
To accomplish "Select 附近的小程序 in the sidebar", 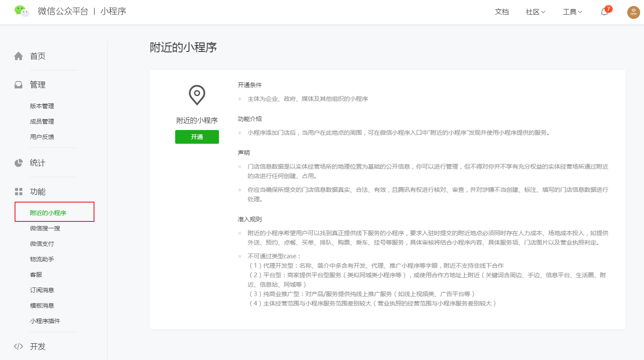I will coord(48,213).
